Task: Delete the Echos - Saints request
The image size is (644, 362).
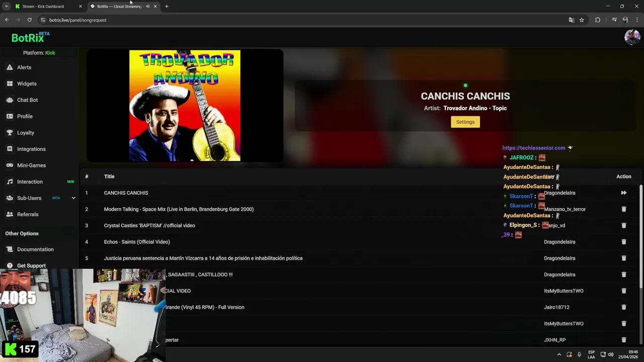Action: coord(624,242)
